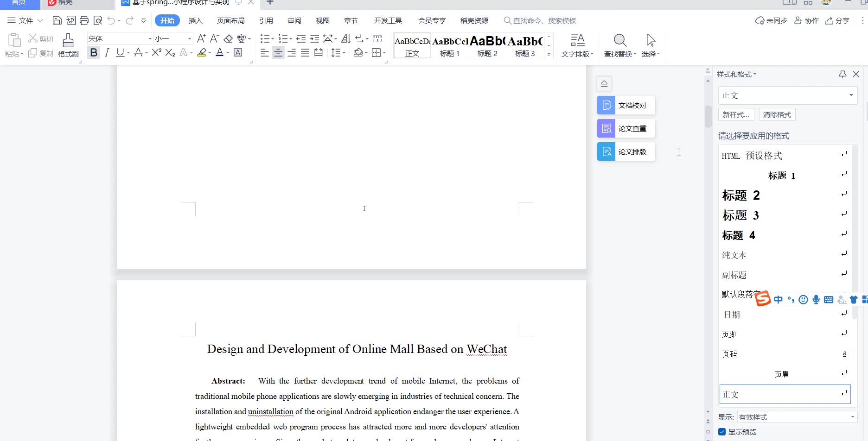Click the increase font size icon
The image size is (868, 441).
pyautogui.click(x=201, y=38)
